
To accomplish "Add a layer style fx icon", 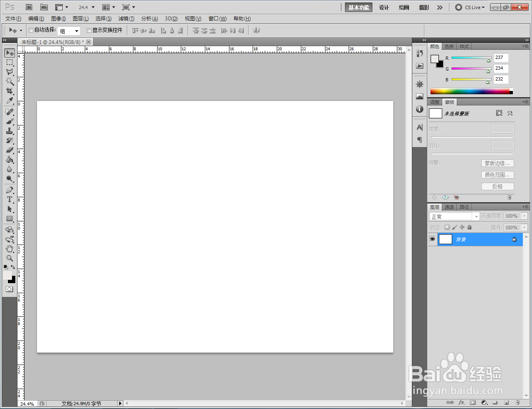I will click(461, 402).
